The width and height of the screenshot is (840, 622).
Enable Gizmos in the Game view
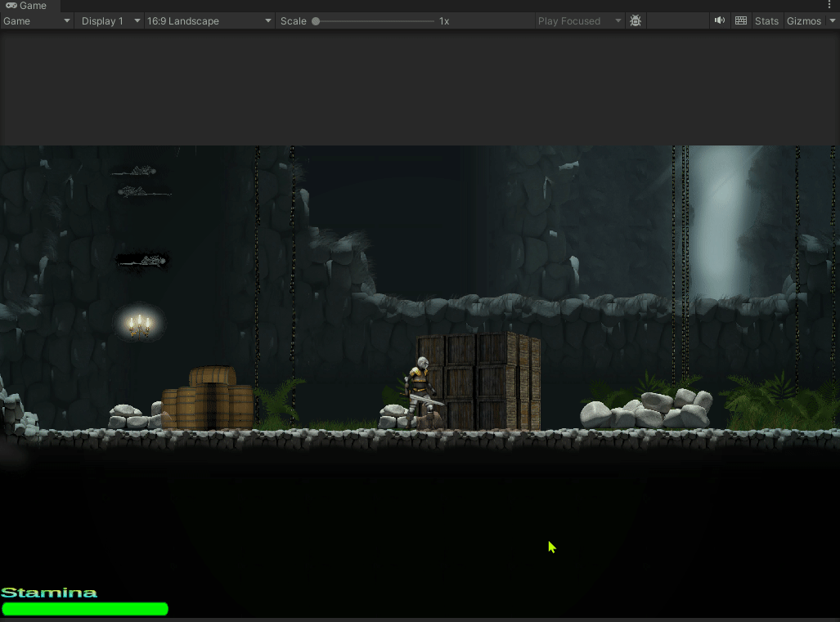coord(802,20)
